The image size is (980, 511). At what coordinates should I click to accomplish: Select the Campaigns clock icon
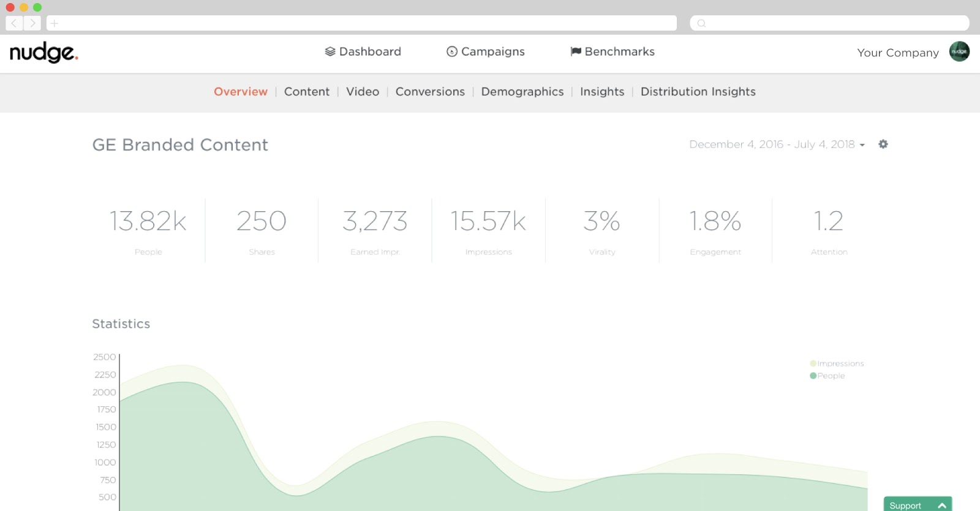(x=451, y=51)
